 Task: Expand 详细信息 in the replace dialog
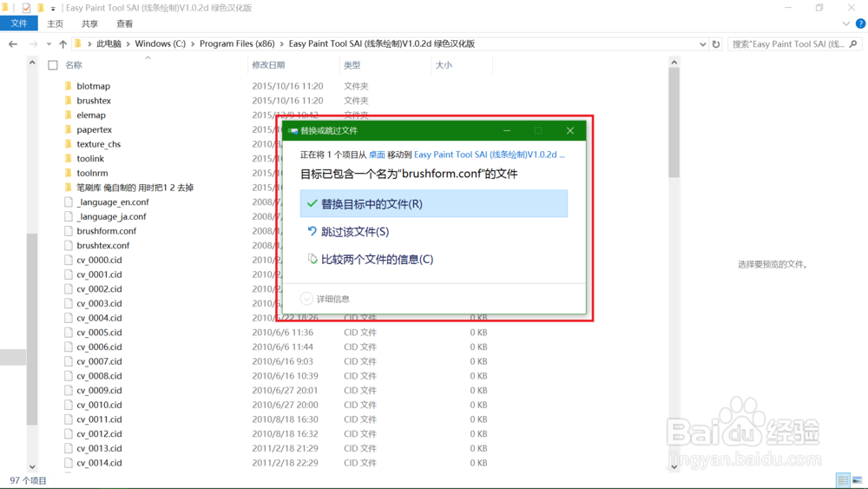coord(306,299)
